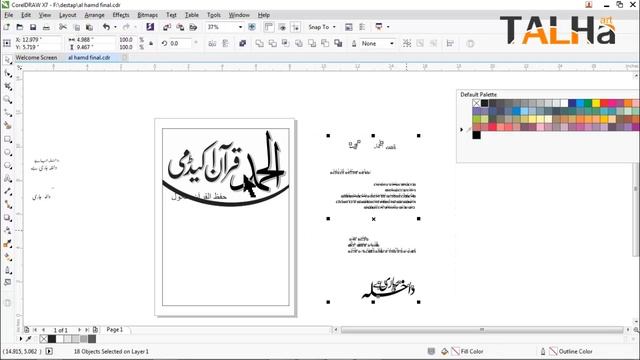Screen dimensions: 640x360
Task: Select the Rectangle tool
Action: pyautogui.click(x=7, y=139)
